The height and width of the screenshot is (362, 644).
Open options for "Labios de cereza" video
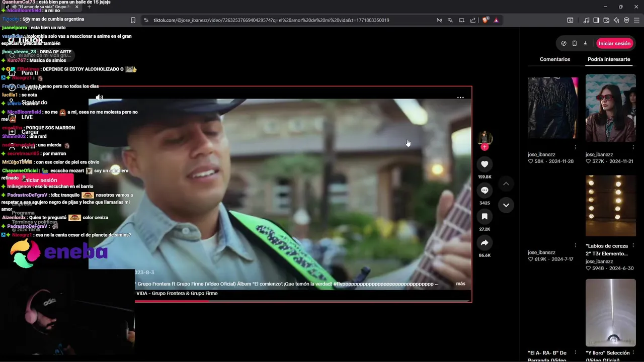(x=633, y=245)
